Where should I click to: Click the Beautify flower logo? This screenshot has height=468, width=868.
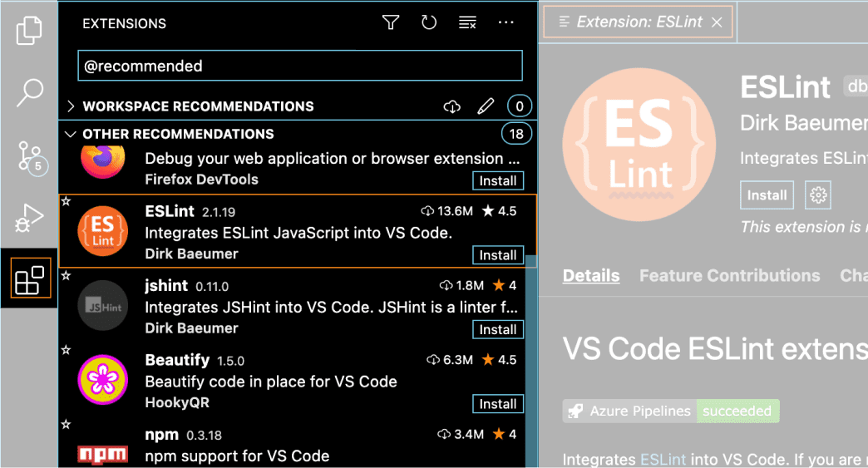pyautogui.click(x=103, y=380)
